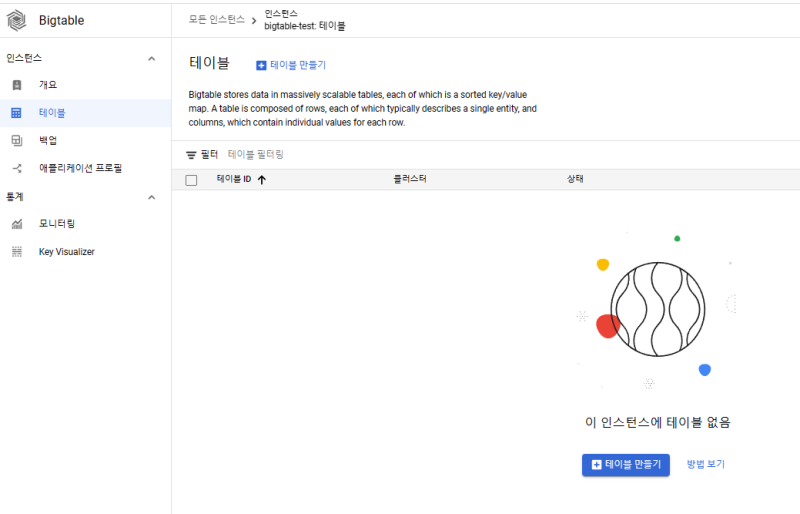Click the 방법 보기 link

pos(706,464)
